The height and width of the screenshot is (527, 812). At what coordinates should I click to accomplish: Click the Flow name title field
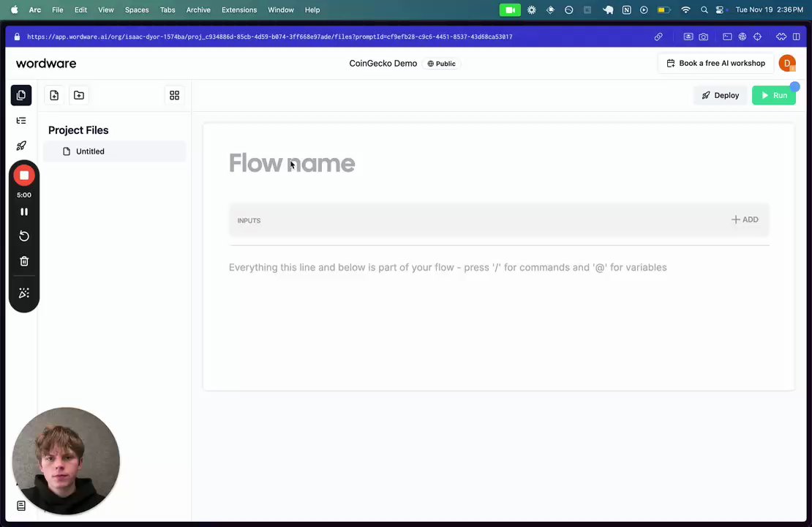(x=292, y=163)
